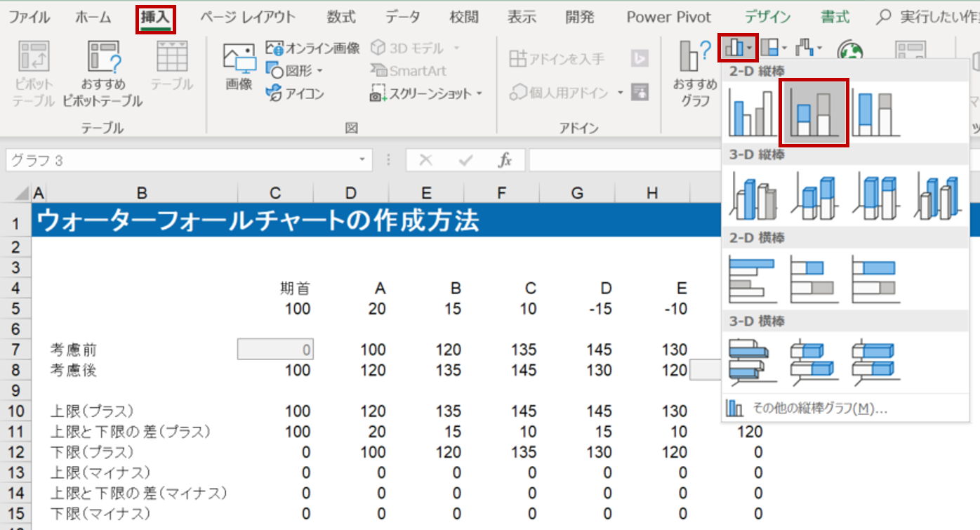Image resolution: width=980 pixels, height=530 pixels.
Task: Insert an オンライン画像
Action: pyautogui.click(x=312, y=48)
